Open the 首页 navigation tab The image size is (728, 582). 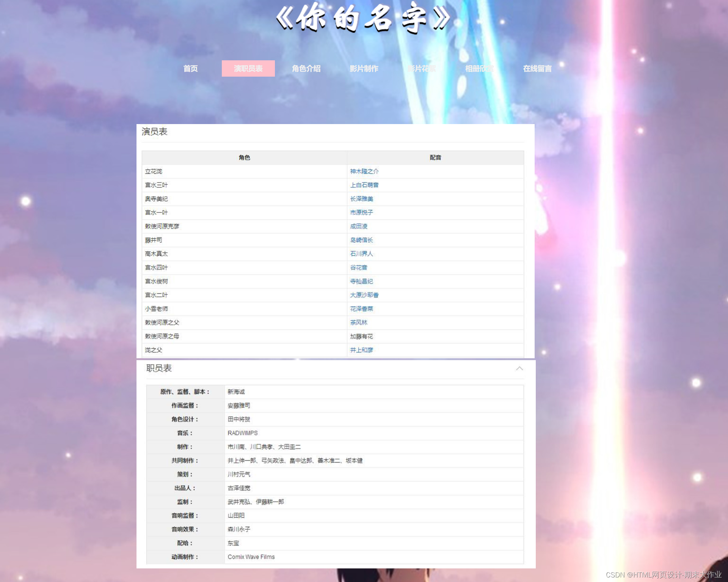(x=190, y=69)
